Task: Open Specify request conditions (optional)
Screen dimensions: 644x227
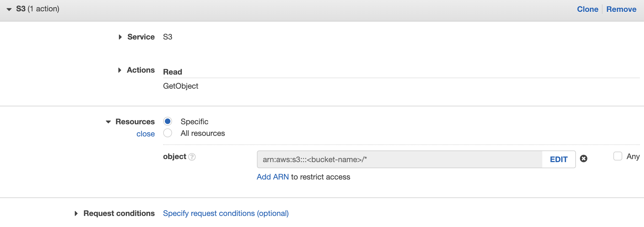Action: click(x=226, y=213)
